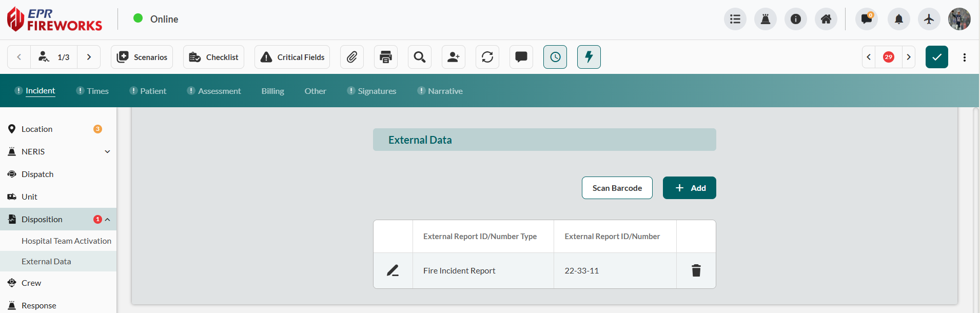This screenshot has width=980, height=313.
Task: Click the Add button
Action: click(x=689, y=188)
